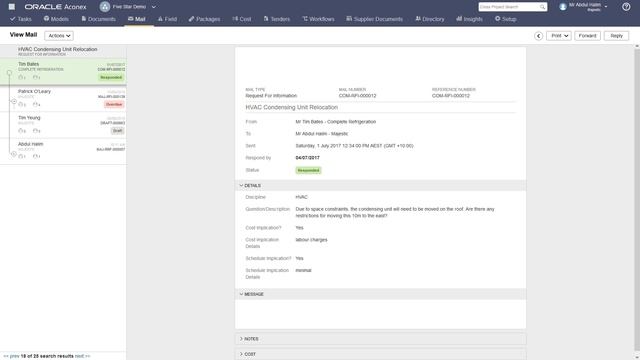Screen dimensions: 640x360
Task: Open the Actions dropdown
Action: 59,36
